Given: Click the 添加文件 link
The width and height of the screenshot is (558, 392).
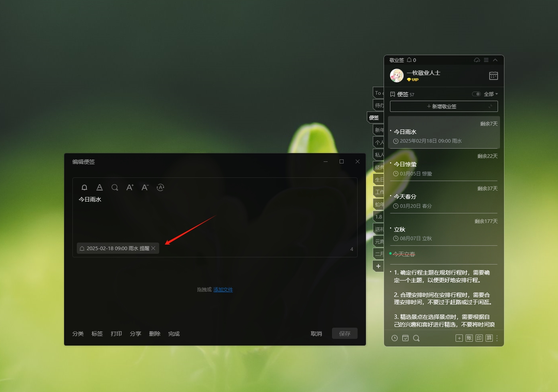Looking at the screenshot, I should (x=223, y=290).
